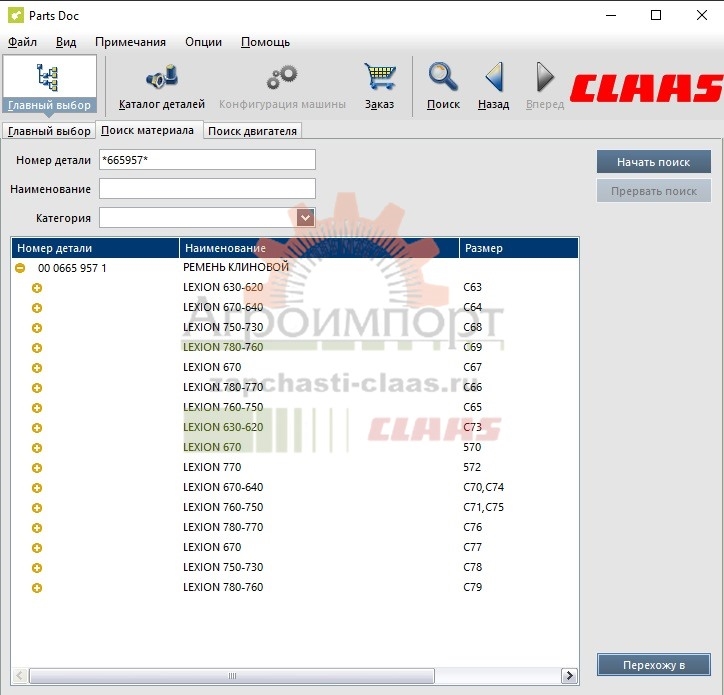The width and height of the screenshot is (724, 695).
Task: Expand the LEXION 780-760 C69 row
Action: coord(37,348)
